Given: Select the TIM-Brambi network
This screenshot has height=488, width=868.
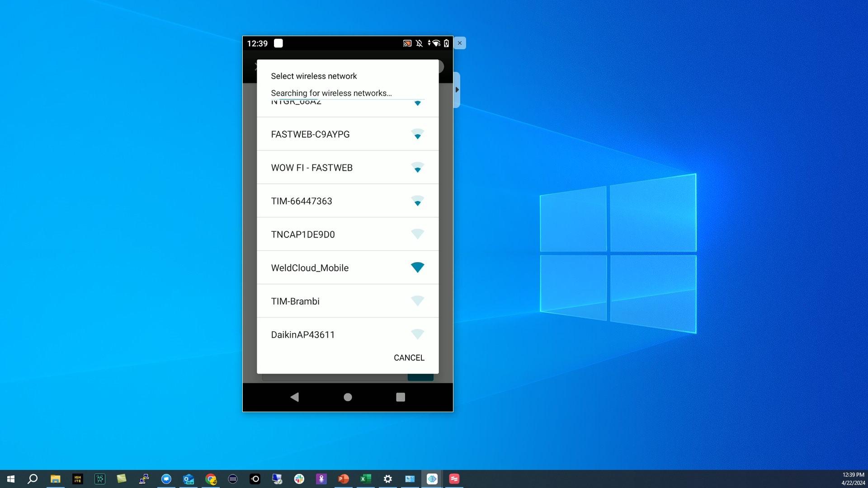Looking at the screenshot, I should pos(347,301).
